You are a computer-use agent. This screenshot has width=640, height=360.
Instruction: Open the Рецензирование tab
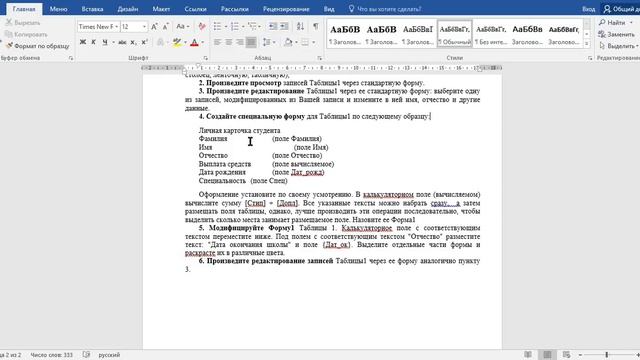pos(286,9)
